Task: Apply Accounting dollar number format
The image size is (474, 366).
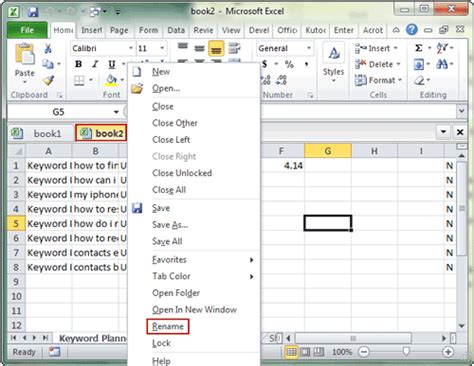Action: click(x=265, y=64)
